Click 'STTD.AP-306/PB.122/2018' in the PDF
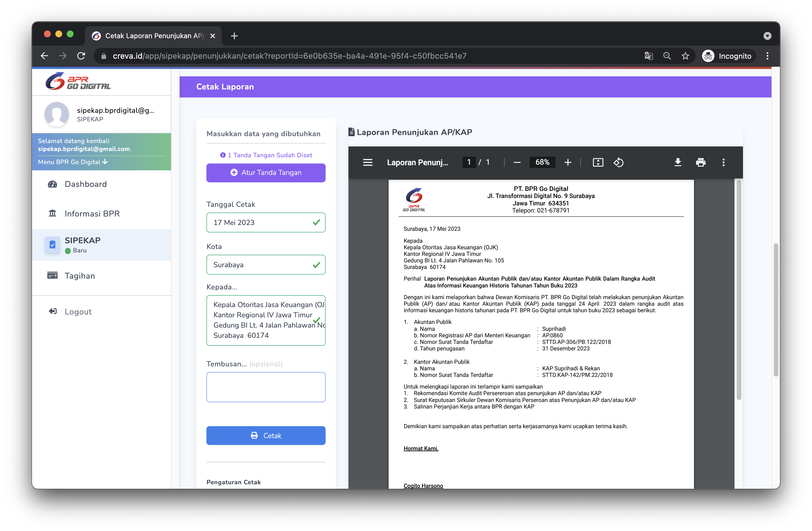 [x=576, y=342]
